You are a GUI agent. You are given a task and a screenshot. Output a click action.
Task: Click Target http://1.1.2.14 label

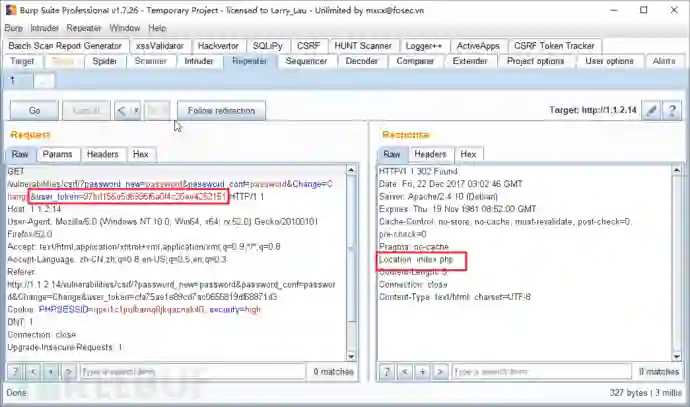(x=593, y=110)
